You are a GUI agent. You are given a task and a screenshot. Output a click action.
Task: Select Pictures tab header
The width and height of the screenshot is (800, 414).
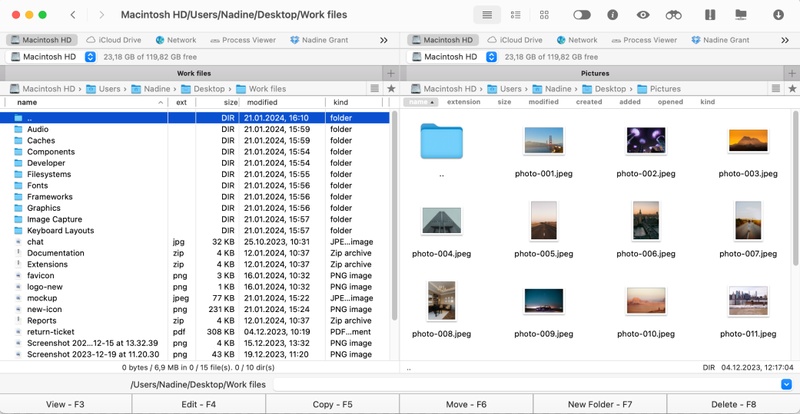click(x=595, y=74)
